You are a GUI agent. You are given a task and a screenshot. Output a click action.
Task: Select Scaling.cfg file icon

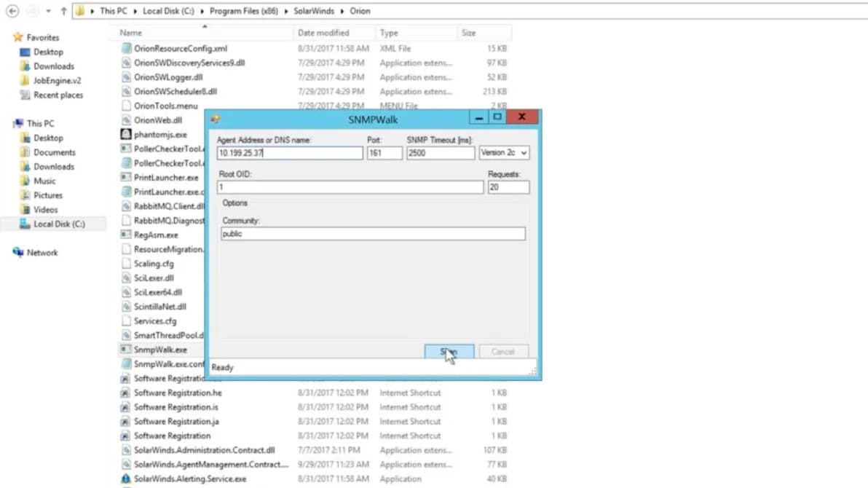click(x=126, y=264)
